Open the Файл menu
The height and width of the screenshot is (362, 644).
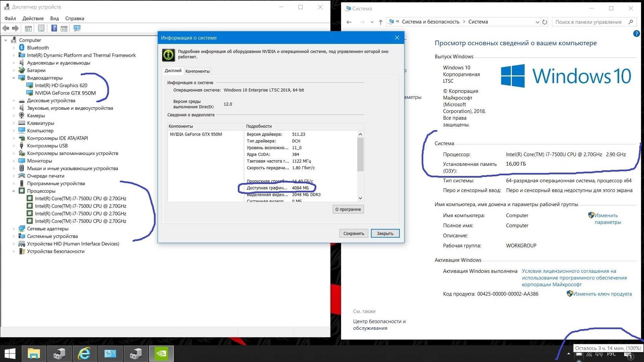tap(10, 18)
